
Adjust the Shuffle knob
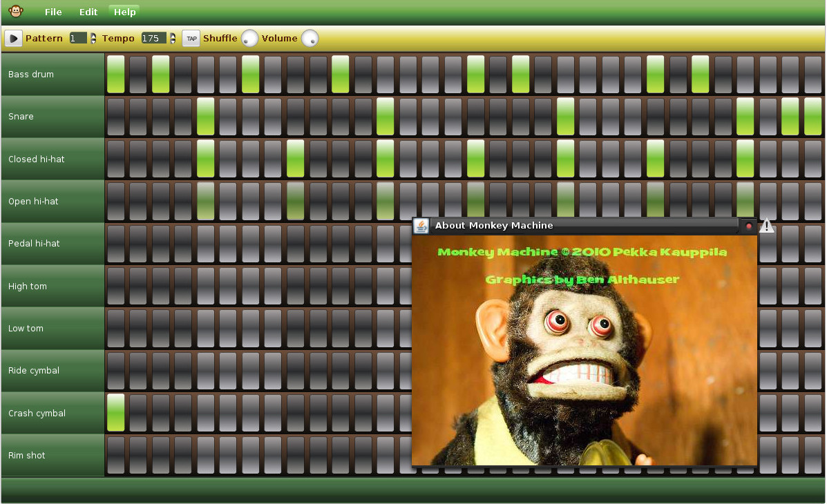[x=249, y=39]
